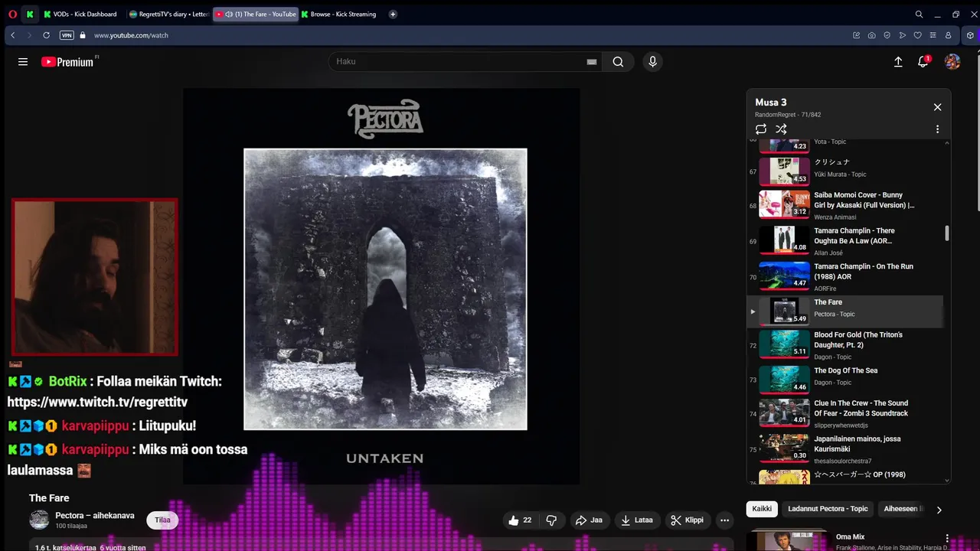Select the currently playing The Fare playlist item

click(x=845, y=311)
